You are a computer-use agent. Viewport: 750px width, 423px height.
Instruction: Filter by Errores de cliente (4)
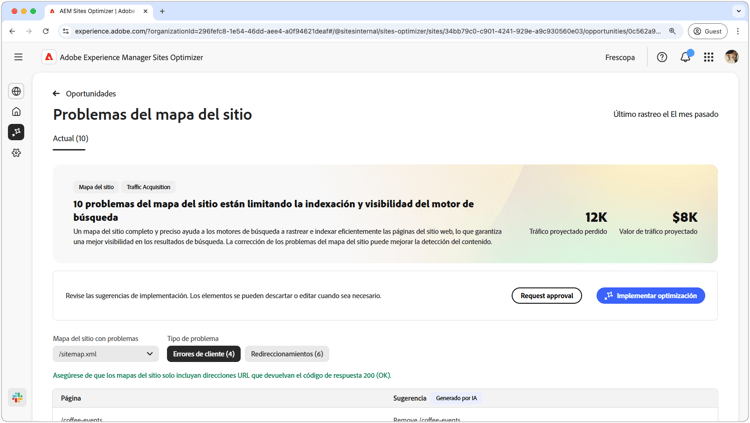coord(204,354)
